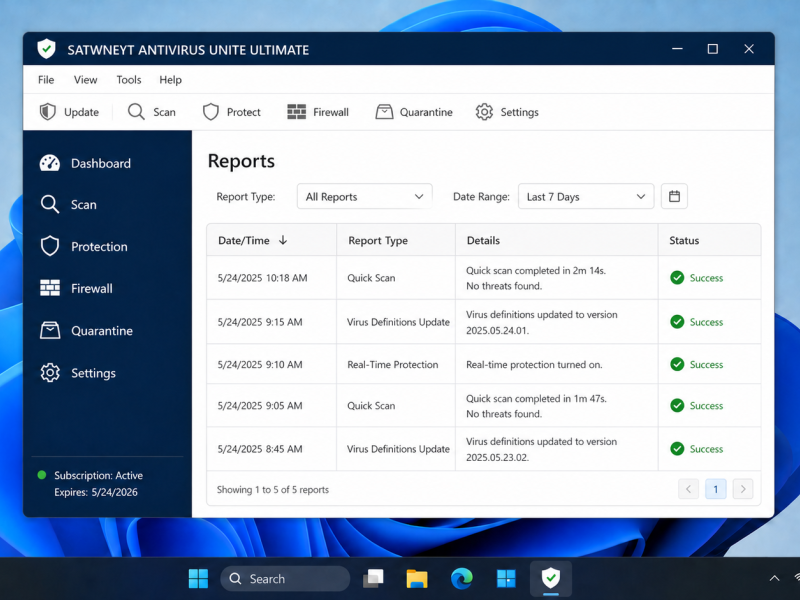Screen dimensions: 800x600
Task: Open Windows Start menu icon
Action: tap(198, 579)
